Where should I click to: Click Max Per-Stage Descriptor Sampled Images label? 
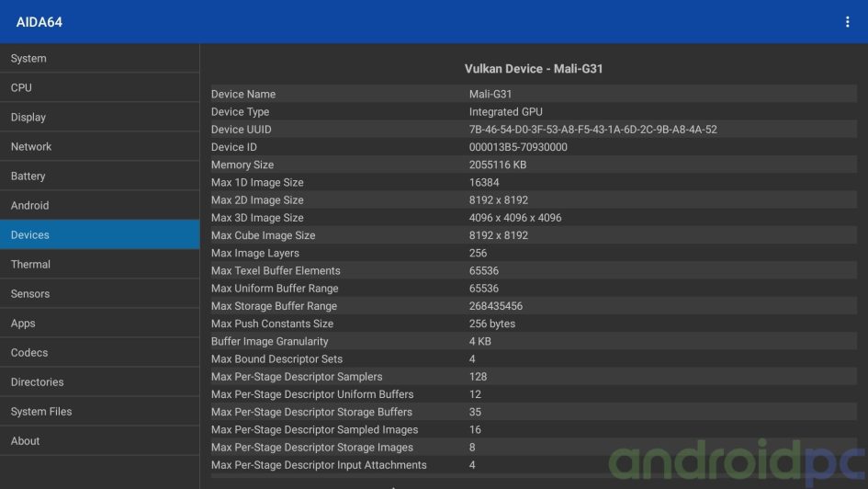[x=314, y=430]
